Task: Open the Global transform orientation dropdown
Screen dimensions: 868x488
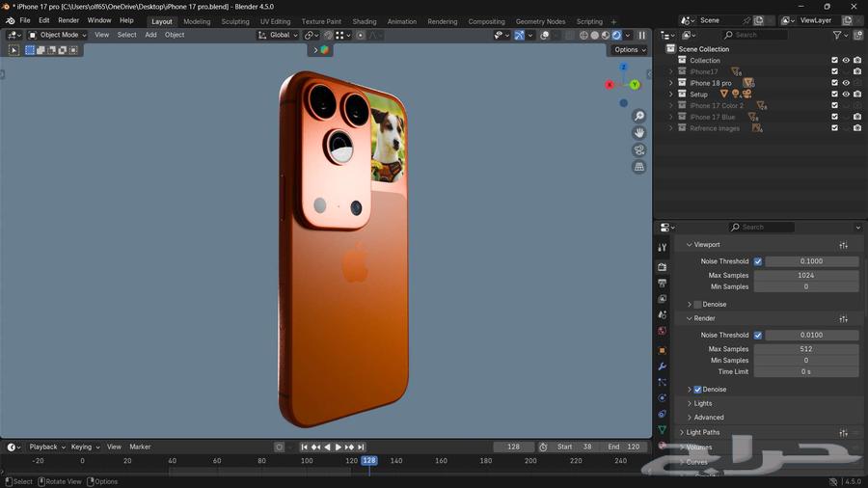Action: click(278, 35)
